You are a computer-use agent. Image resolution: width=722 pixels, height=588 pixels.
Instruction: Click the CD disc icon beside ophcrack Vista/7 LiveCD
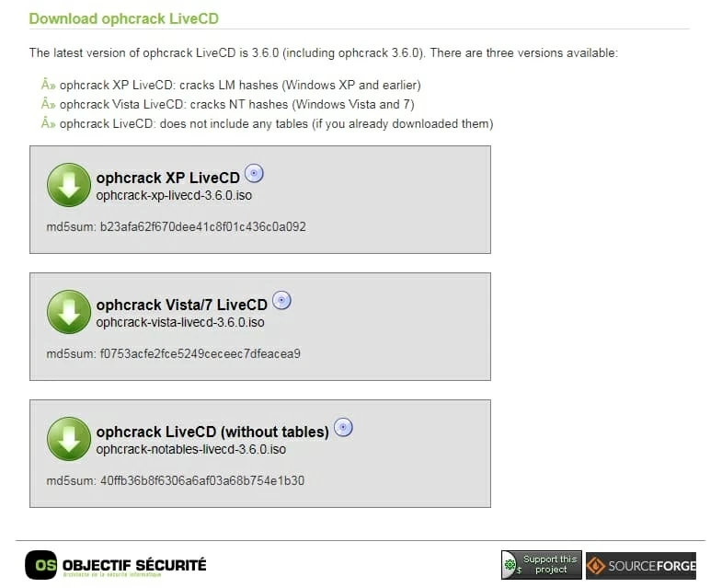[x=281, y=301]
